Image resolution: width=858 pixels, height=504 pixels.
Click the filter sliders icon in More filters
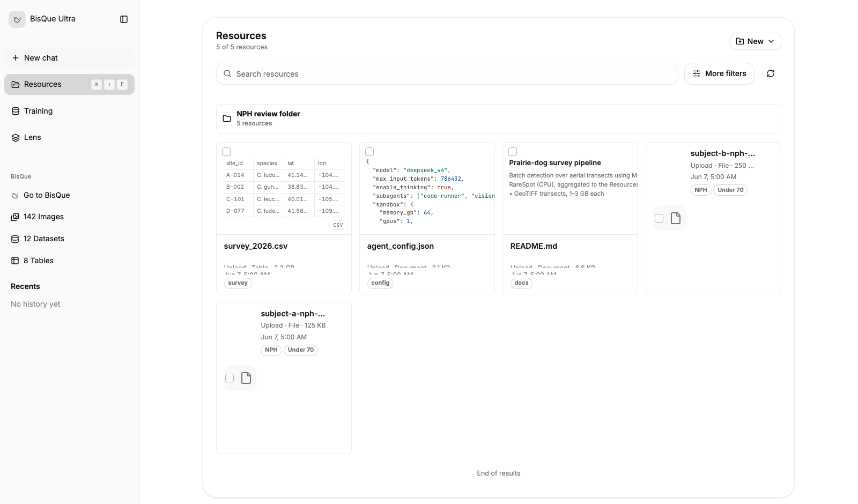point(697,74)
